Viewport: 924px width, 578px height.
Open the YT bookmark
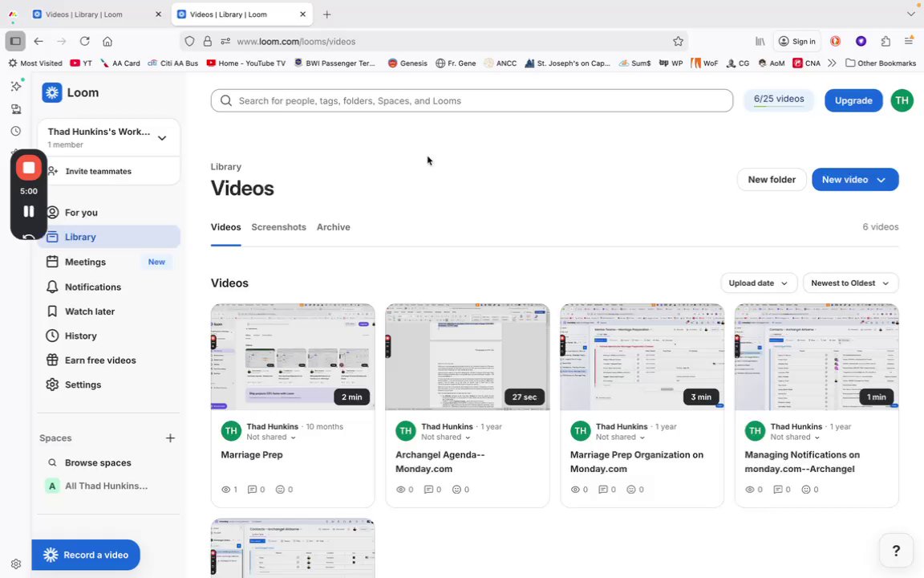(81, 63)
